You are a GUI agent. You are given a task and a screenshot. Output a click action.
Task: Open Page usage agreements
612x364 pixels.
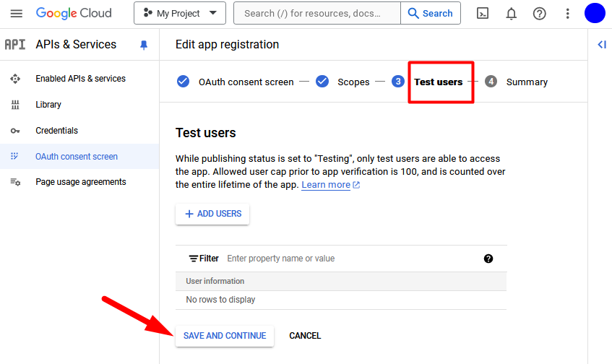pyautogui.click(x=81, y=182)
